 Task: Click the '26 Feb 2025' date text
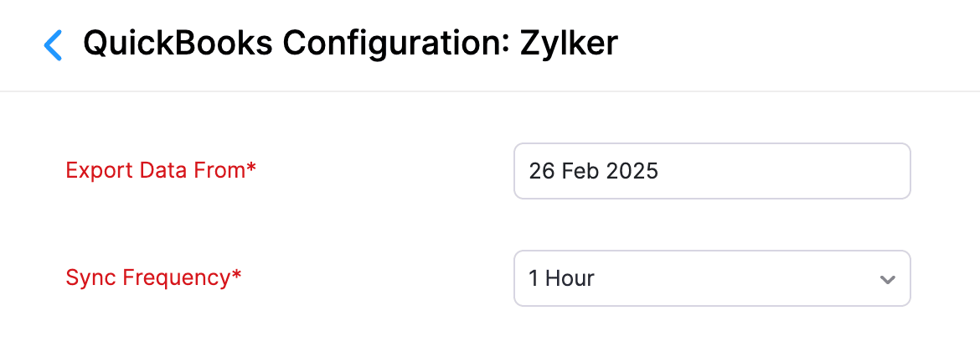point(593,171)
